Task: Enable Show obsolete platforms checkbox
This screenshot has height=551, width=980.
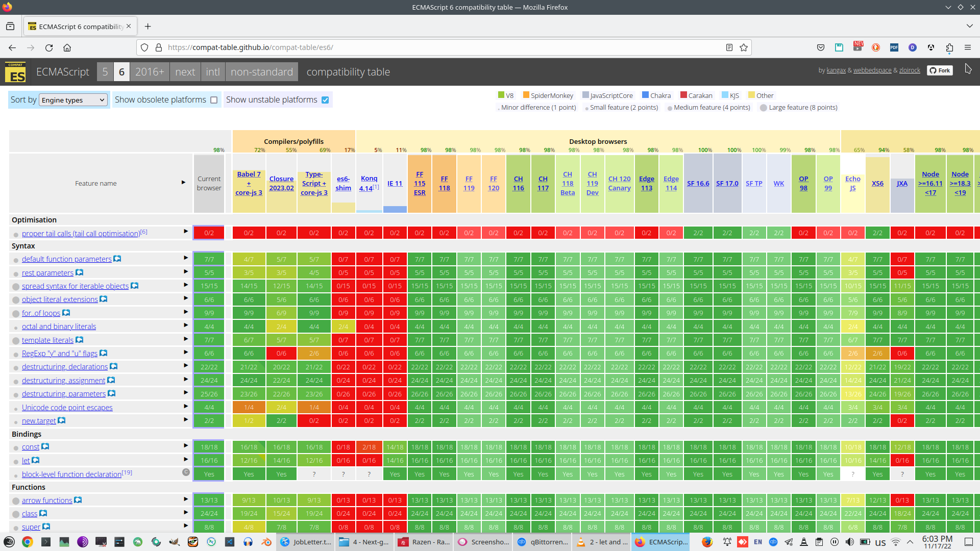Action: pos(214,100)
